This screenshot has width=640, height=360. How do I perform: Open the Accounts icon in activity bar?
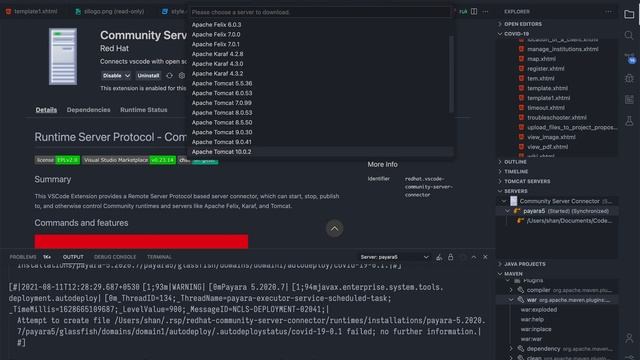pyautogui.click(x=629, y=338)
